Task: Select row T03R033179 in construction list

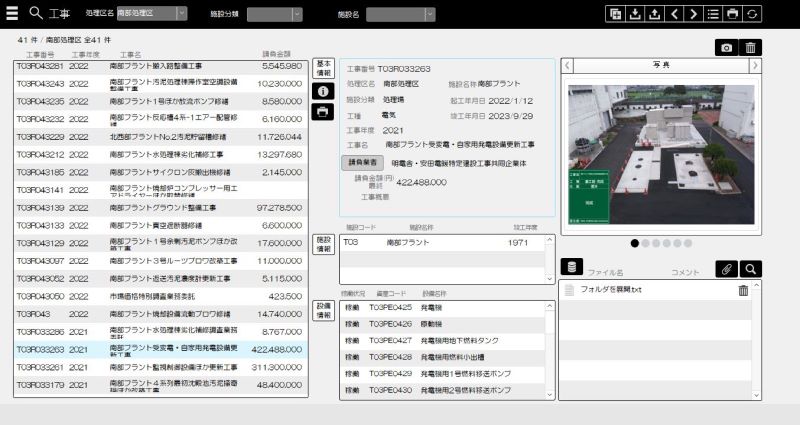Action: (x=161, y=385)
